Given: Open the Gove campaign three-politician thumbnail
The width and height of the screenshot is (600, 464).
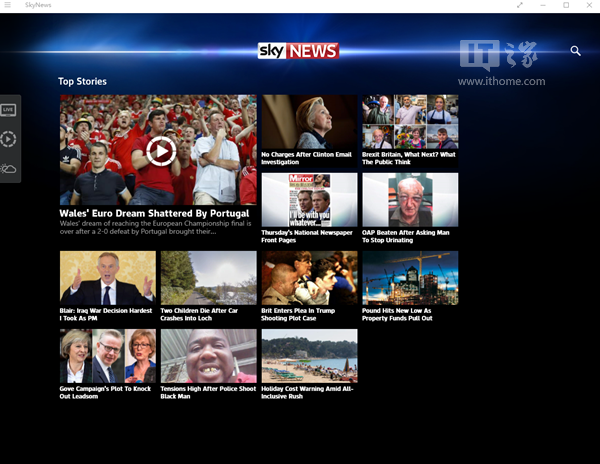Looking at the screenshot, I should [108, 356].
